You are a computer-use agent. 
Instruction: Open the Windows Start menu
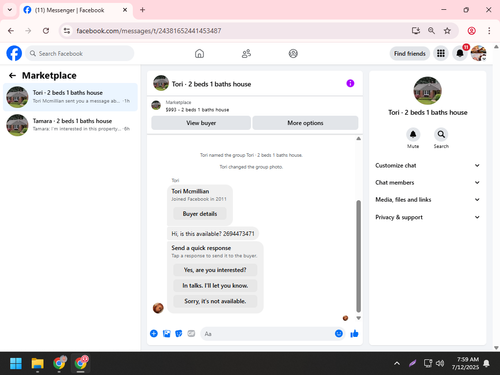(16, 363)
